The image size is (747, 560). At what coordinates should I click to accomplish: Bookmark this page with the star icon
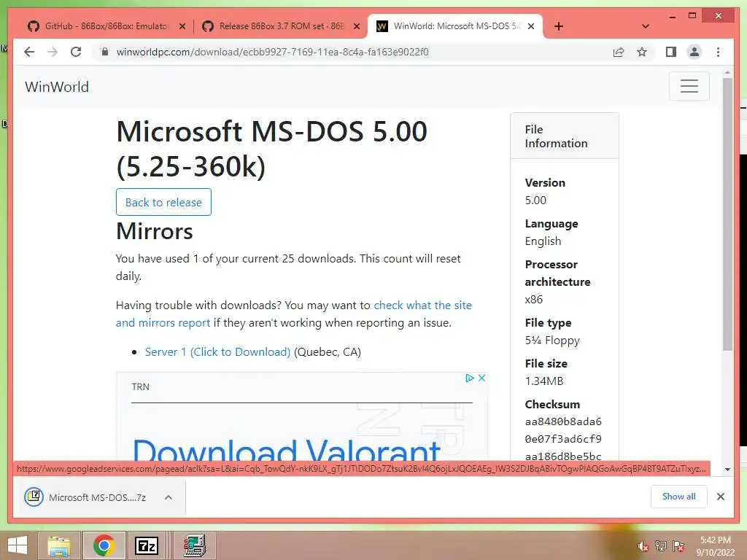click(x=642, y=52)
